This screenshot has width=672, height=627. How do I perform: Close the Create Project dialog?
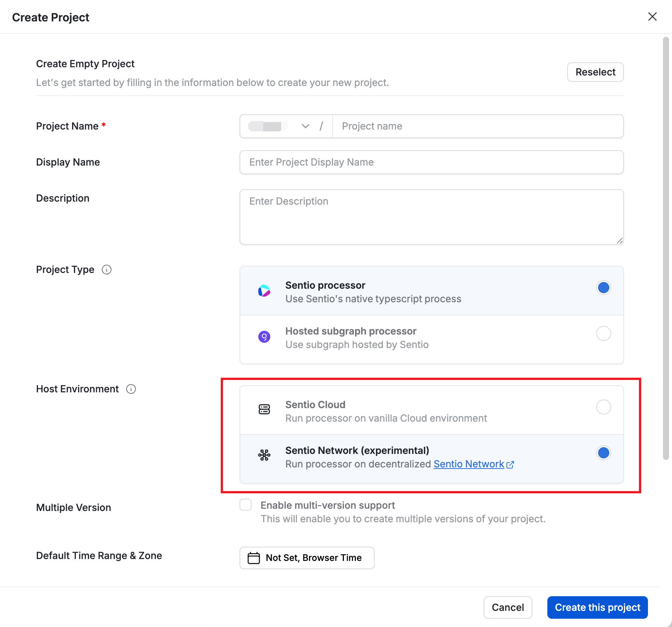point(652,17)
